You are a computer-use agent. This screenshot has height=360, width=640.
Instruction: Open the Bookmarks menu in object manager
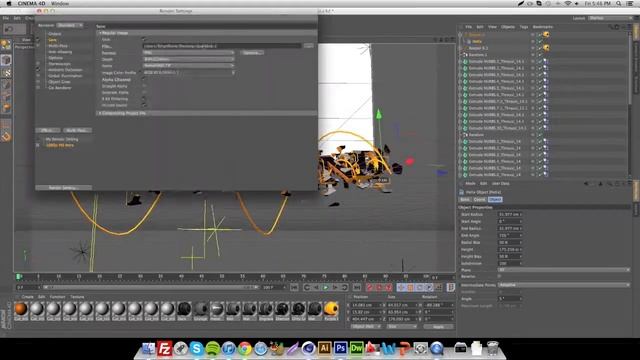(542, 27)
